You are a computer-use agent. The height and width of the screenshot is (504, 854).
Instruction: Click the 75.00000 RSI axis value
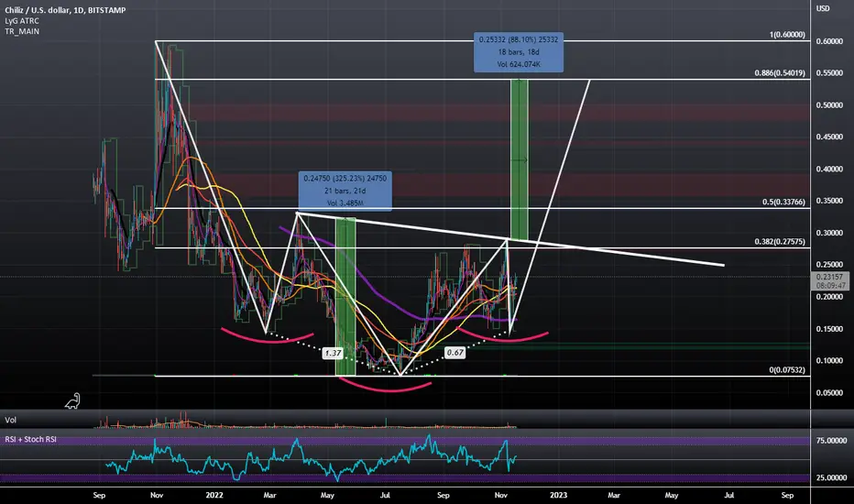pyautogui.click(x=831, y=440)
